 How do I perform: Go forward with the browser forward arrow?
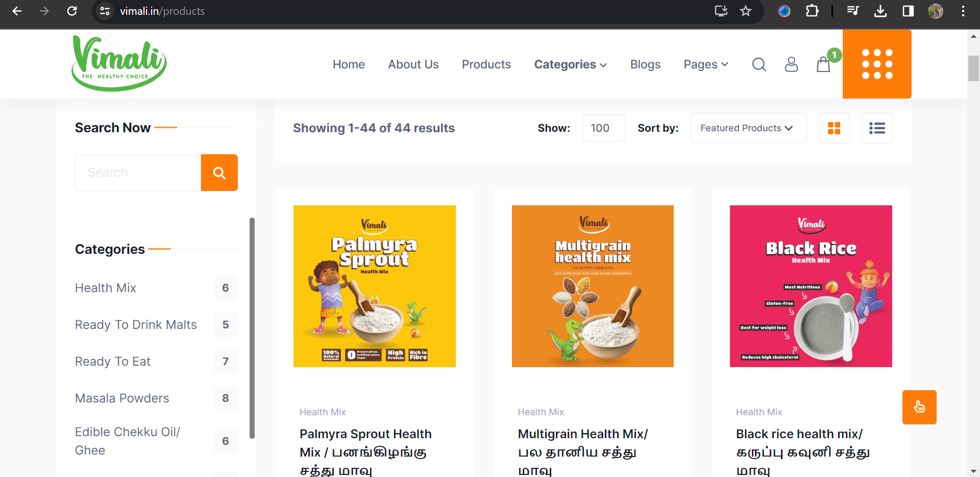point(44,11)
